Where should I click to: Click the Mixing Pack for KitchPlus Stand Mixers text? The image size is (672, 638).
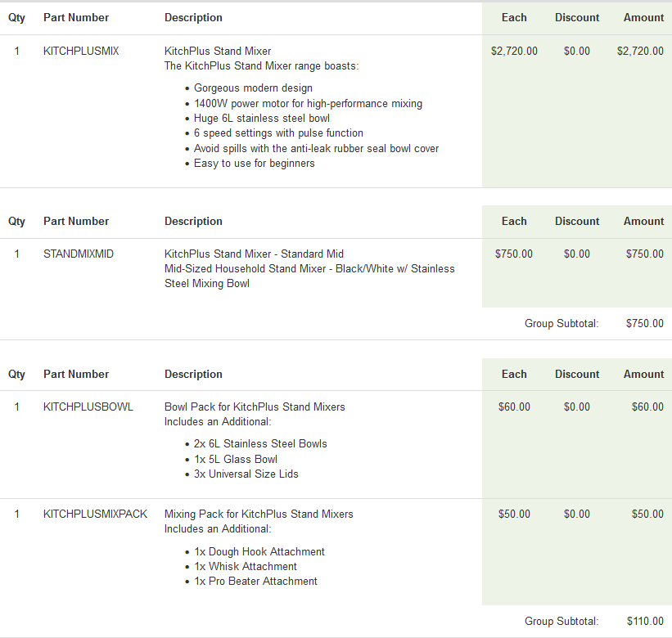tap(259, 514)
